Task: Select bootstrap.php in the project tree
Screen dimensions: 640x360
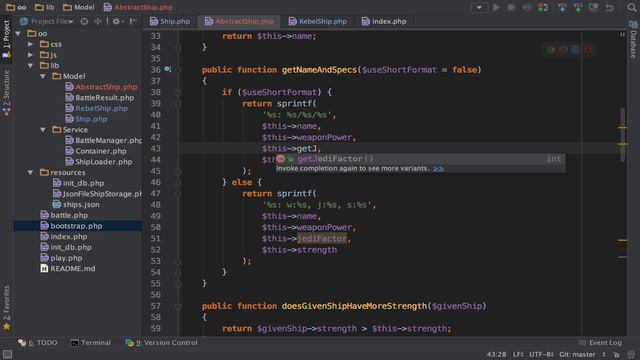Action: tap(78, 226)
